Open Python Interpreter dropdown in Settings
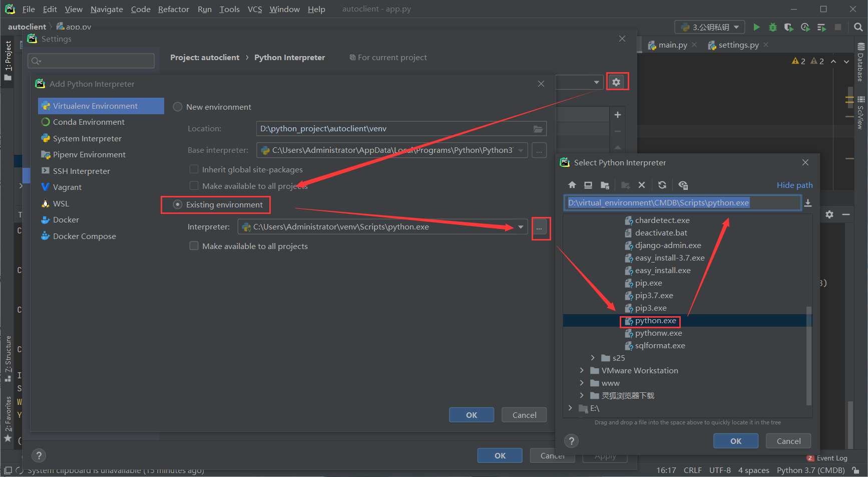Image resolution: width=868 pixels, height=477 pixels. tap(596, 82)
